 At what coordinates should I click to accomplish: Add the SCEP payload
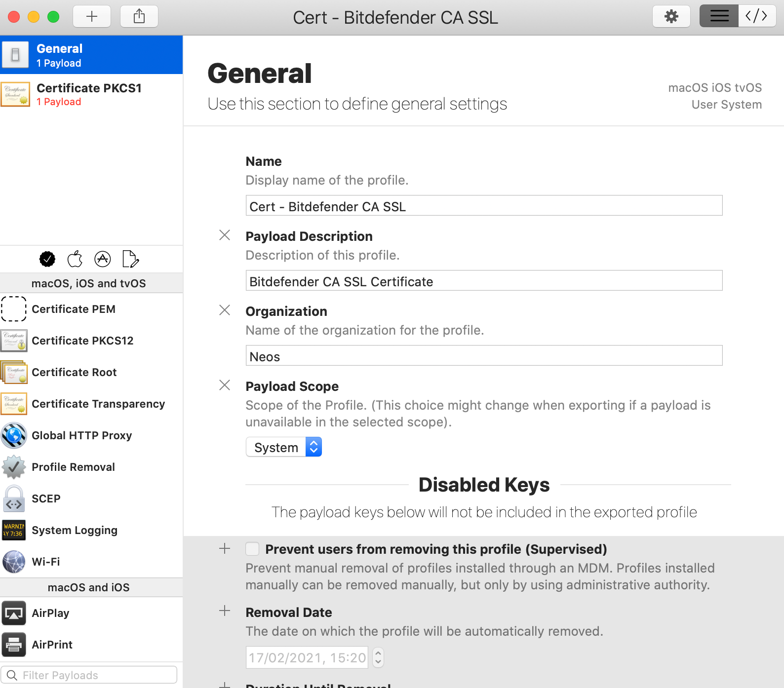(91, 498)
